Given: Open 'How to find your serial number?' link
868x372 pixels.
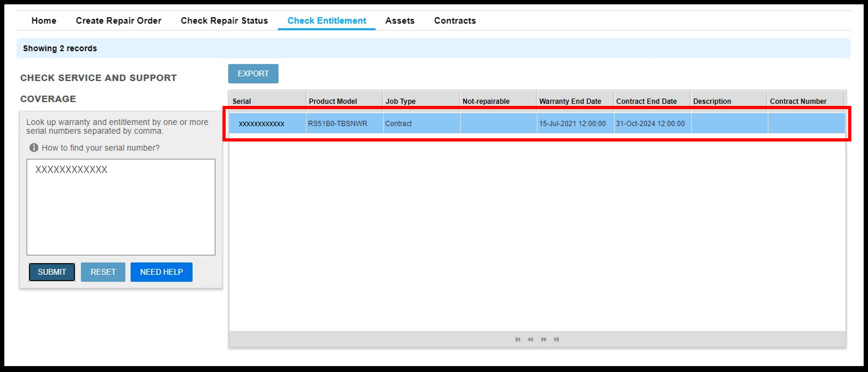Looking at the screenshot, I should [101, 148].
